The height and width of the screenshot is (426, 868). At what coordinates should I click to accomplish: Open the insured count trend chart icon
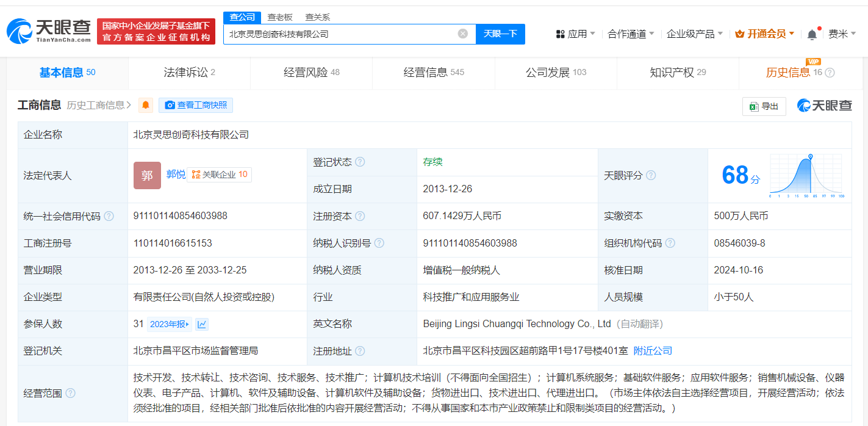[202, 324]
